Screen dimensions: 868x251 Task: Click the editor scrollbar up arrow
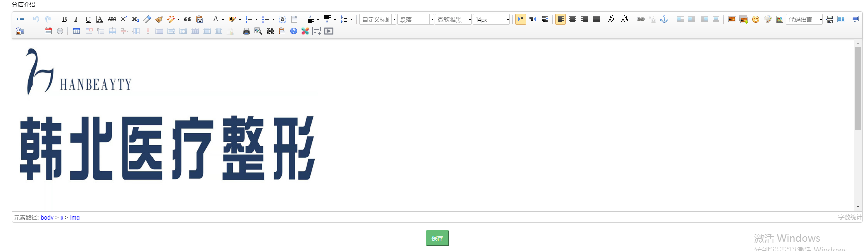(x=858, y=43)
